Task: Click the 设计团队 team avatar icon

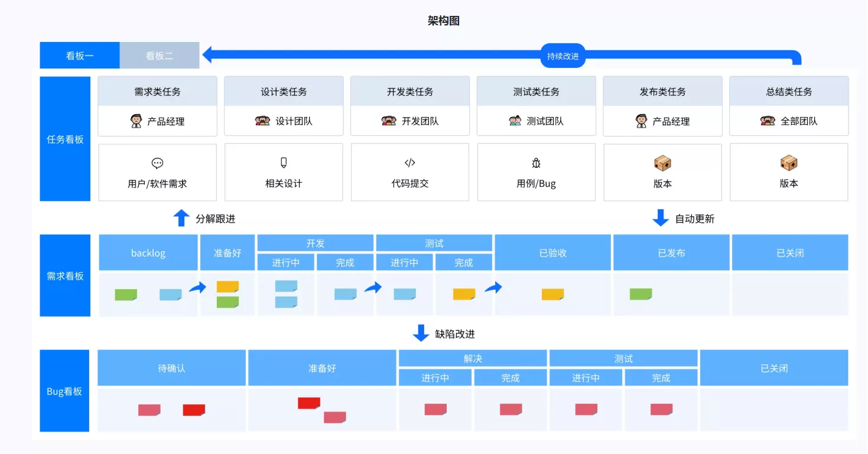Action: [262, 121]
